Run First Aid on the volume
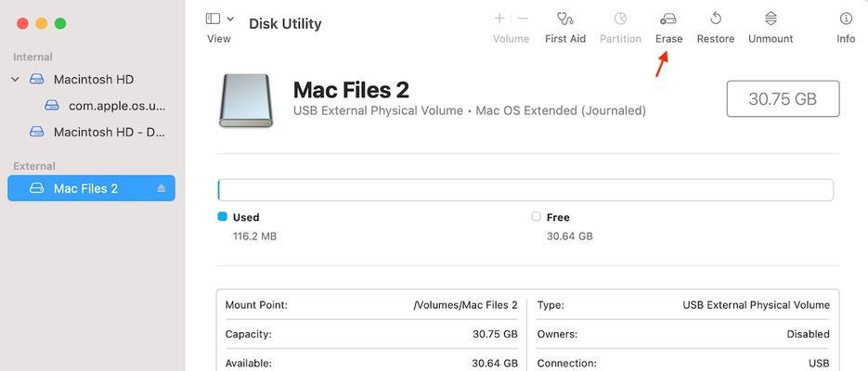Image resolution: width=868 pixels, height=371 pixels. tap(564, 19)
